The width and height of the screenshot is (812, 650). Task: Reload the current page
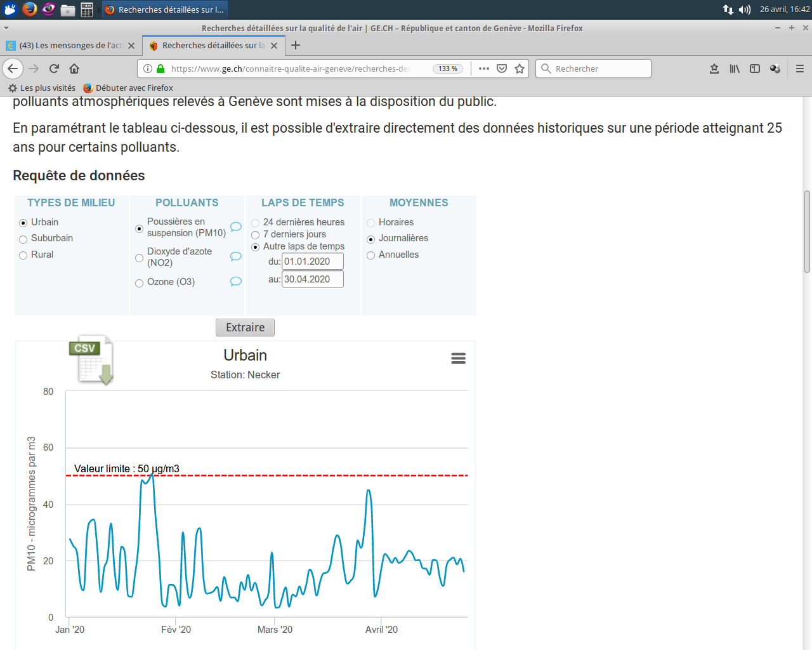54,69
